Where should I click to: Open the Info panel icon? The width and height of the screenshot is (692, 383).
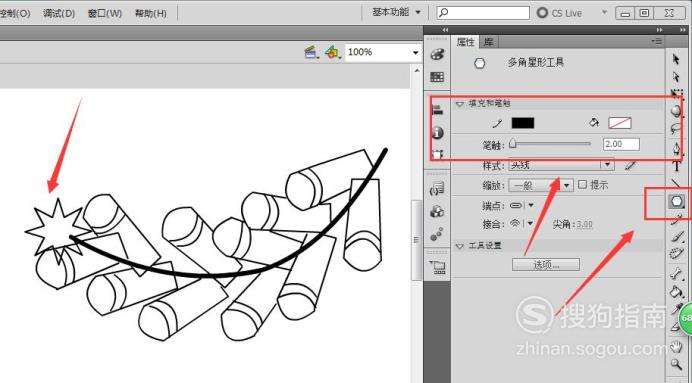point(437,132)
